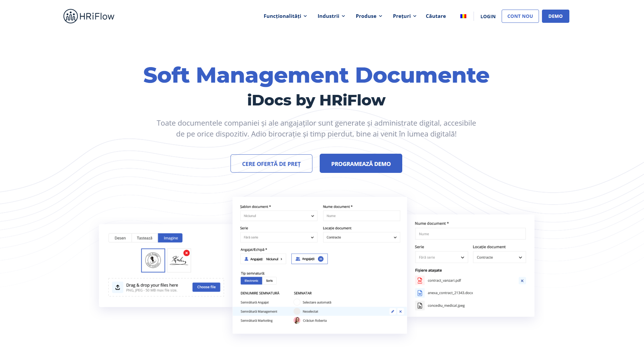Open the Industrii dropdown menu
The image size is (644, 357).
pyautogui.click(x=331, y=16)
